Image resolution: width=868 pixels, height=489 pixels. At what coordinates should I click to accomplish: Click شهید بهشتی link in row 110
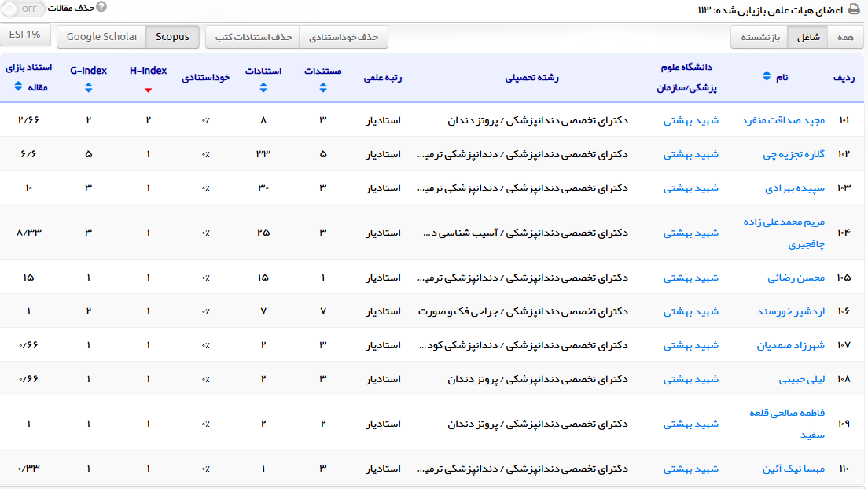691,469
